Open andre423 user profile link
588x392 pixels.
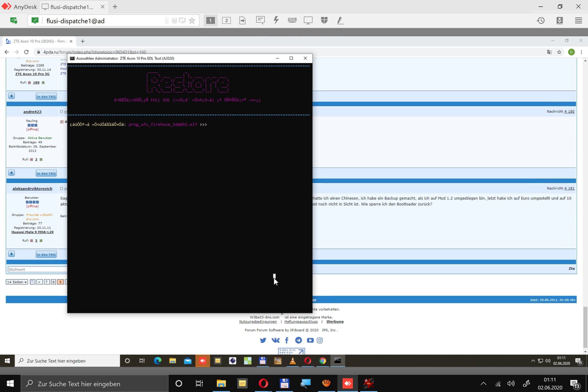(32, 112)
